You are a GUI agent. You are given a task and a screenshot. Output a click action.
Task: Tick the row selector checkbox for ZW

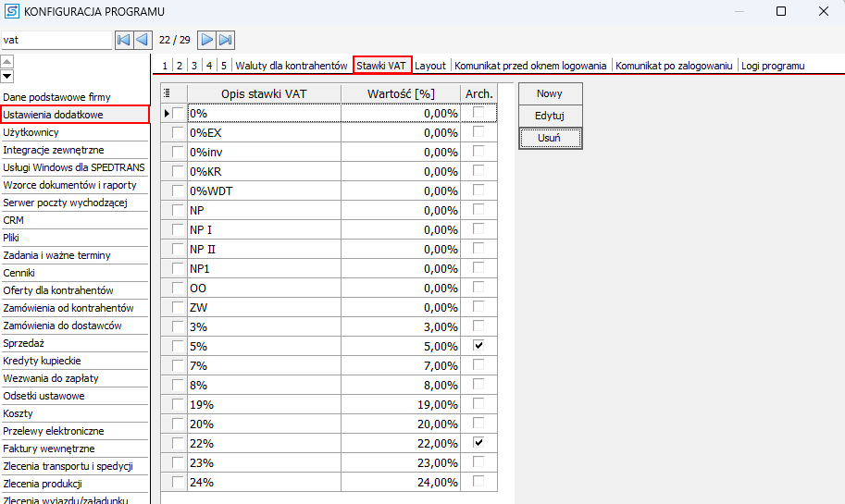pyautogui.click(x=178, y=307)
